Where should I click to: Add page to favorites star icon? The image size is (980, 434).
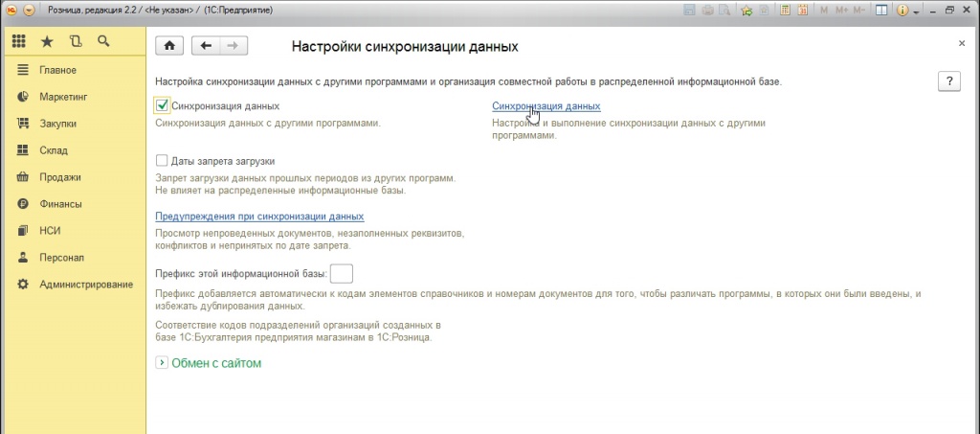(x=746, y=10)
